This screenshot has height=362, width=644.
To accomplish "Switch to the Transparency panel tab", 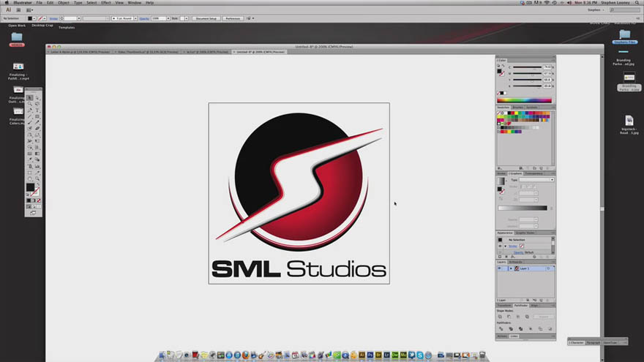I will 534,173.
